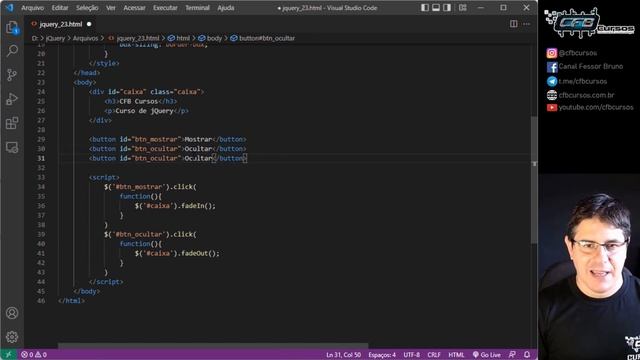Click the Canal Fessor Bruno Facebook link

(x=591, y=66)
